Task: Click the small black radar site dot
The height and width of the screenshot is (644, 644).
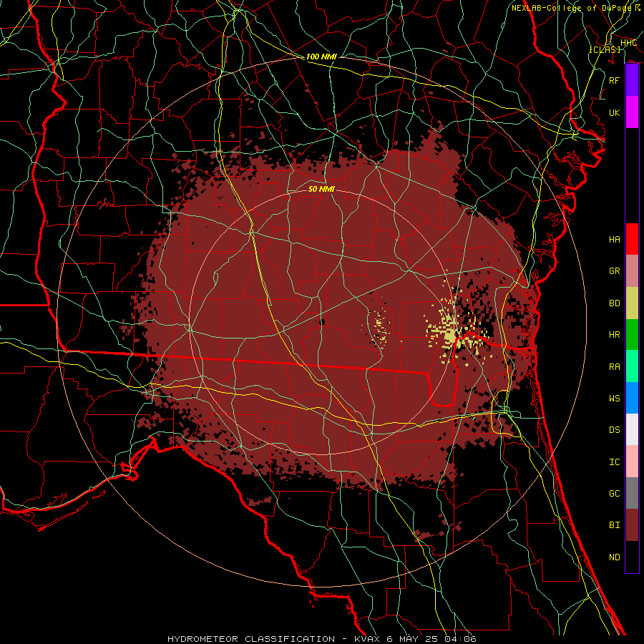Action: pos(322,322)
